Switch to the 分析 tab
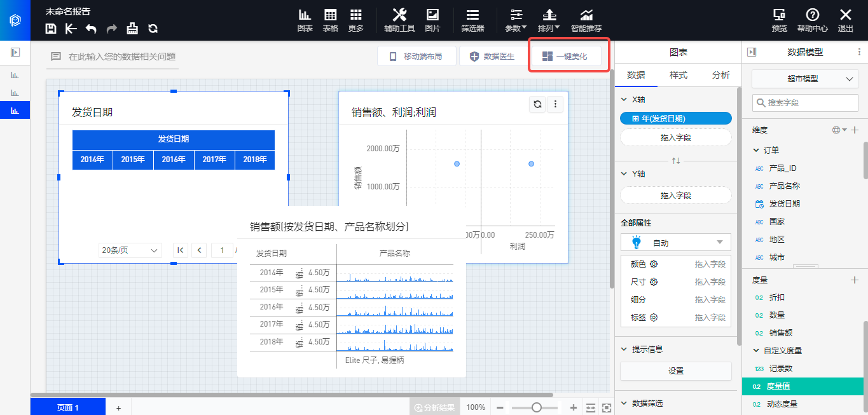 point(720,75)
